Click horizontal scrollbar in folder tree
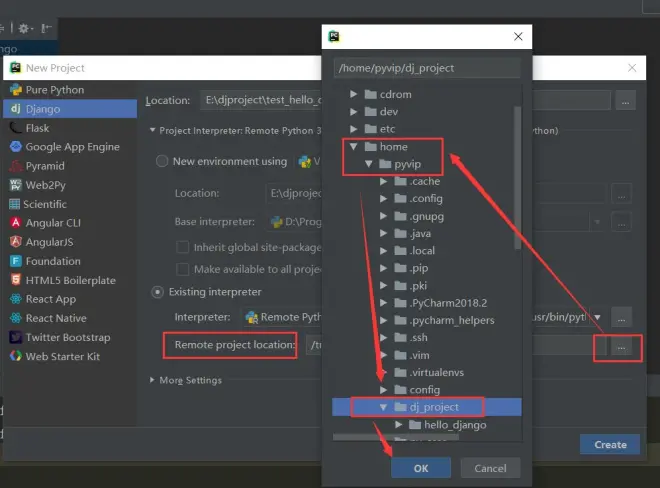Viewport: 660px width, 488px height. coord(396,437)
